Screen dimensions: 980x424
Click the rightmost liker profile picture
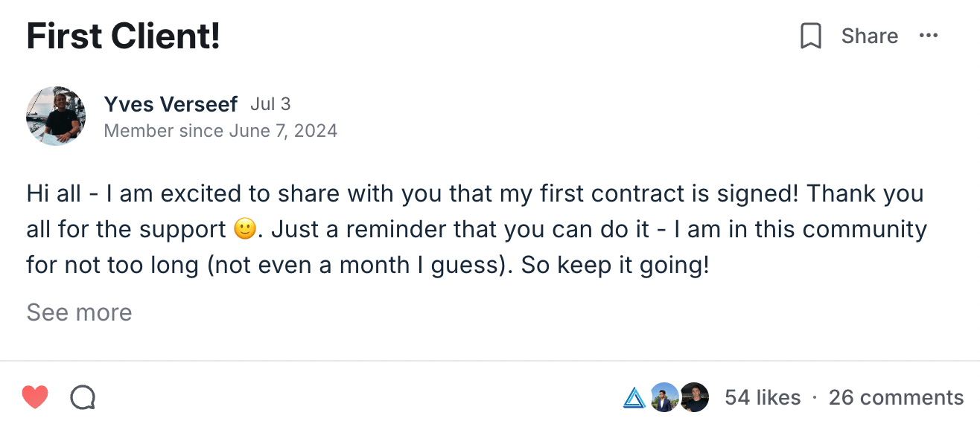694,398
